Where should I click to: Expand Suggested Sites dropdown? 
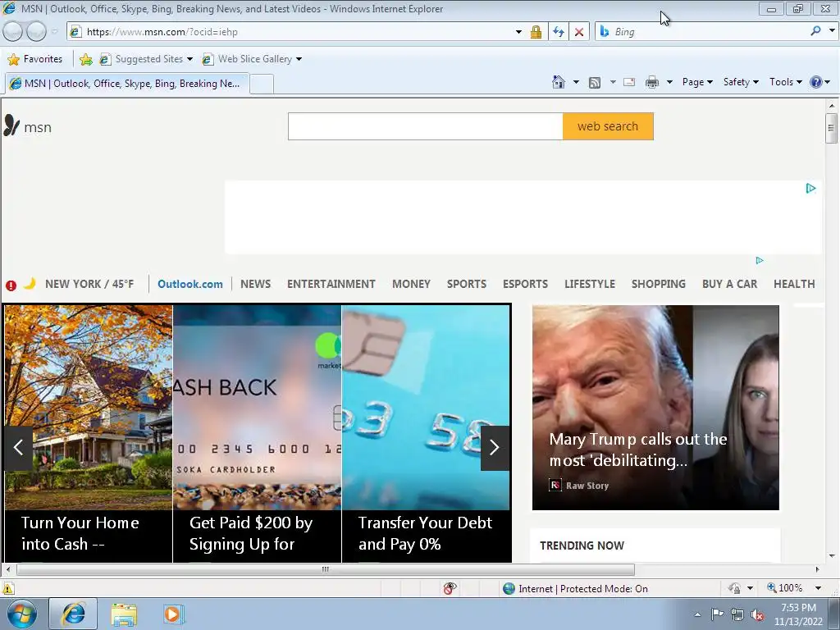(x=189, y=59)
